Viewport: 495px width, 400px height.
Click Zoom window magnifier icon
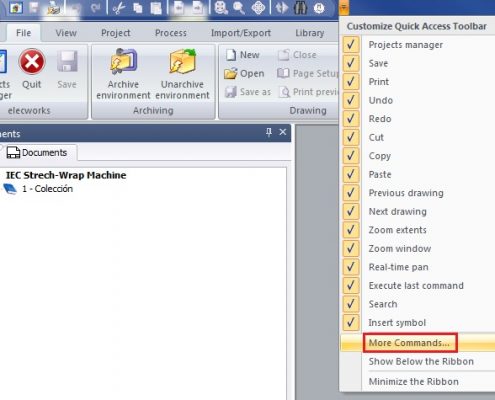click(x=239, y=8)
